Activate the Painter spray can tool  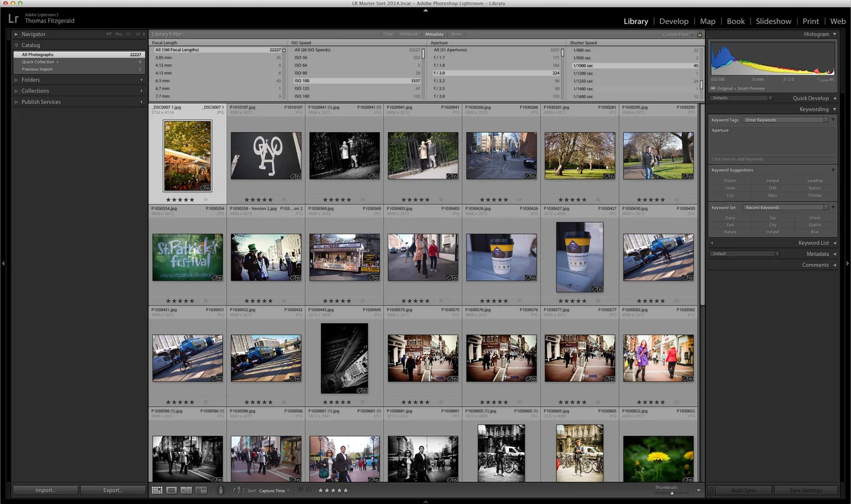(221, 490)
